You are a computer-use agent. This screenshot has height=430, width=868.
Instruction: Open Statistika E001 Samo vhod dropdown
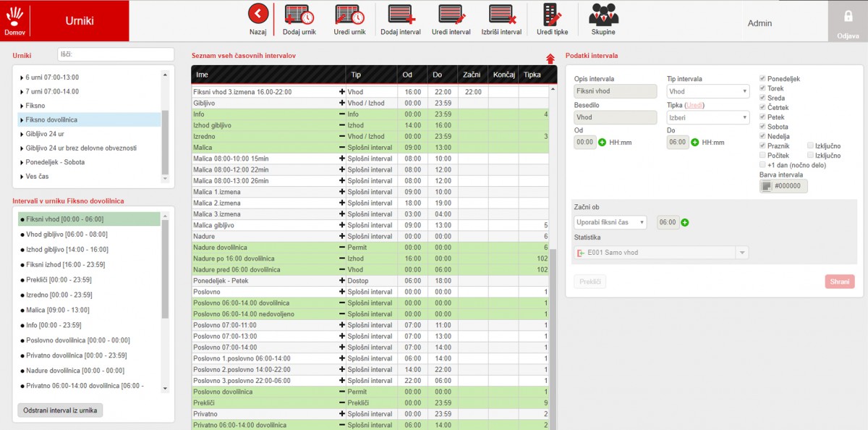[661, 253]
